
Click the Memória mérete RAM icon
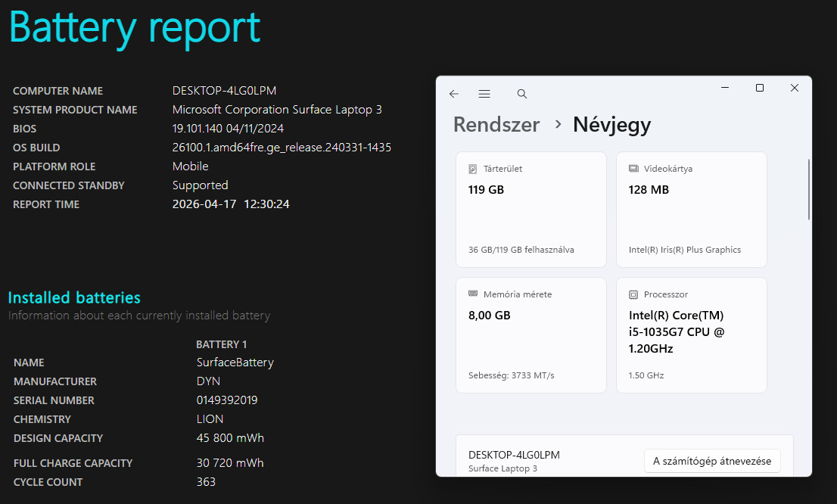tap(473, 294)
